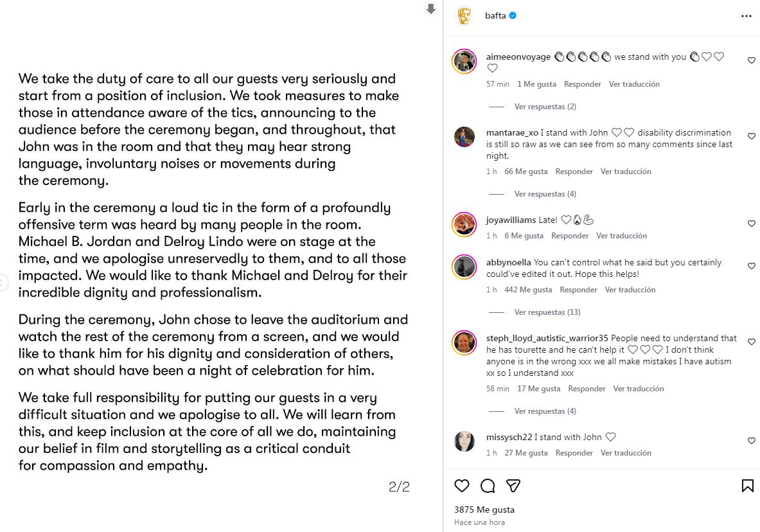This screenshot has width=760, height=532.
Task: View the 3875 Me gusta likes list
Action: pyautogui.click(x=484, y=510)
